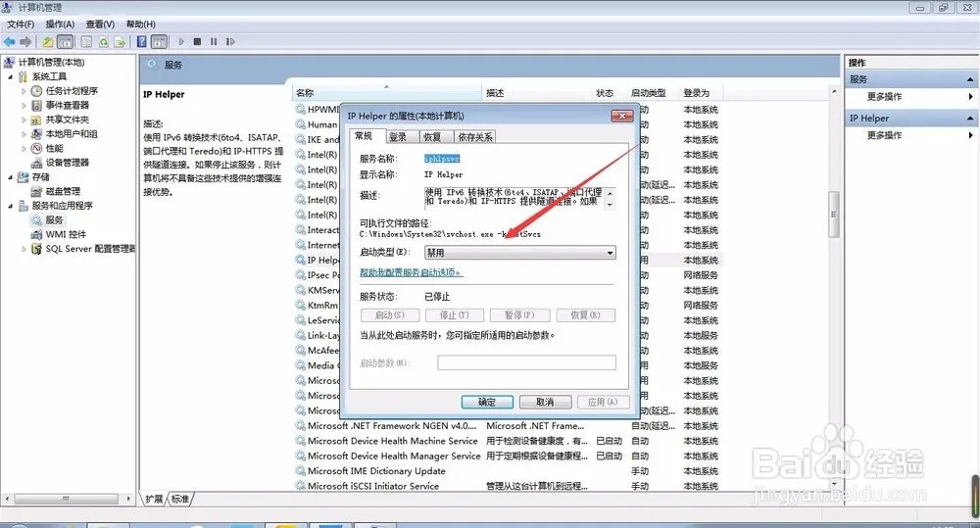Collapse the IP Helper section in actions pane
Image resolution: width=980 pixels, height=528 pixels.
(x=970, y=119)
